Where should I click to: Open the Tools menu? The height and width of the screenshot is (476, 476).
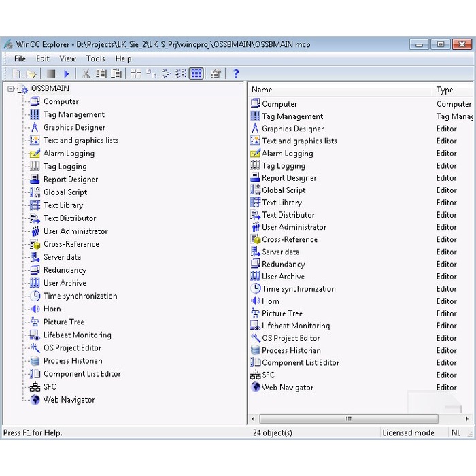(x=95, y=58)
